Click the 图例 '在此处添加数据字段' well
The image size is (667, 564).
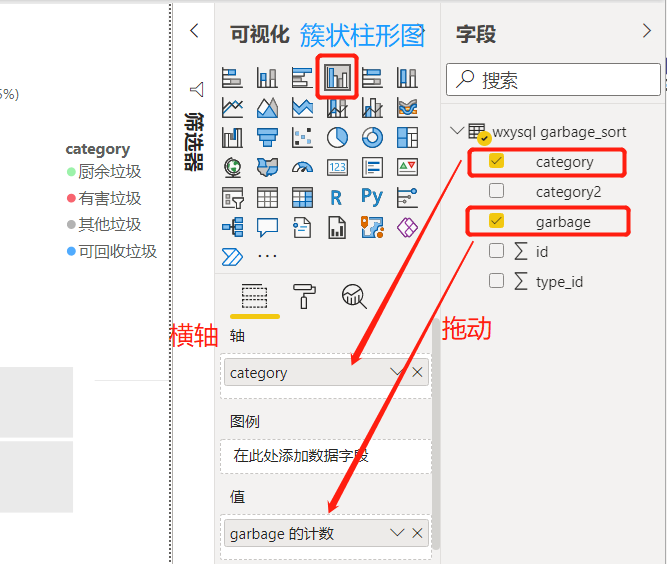pyautogui.click(x=326, y=456)
